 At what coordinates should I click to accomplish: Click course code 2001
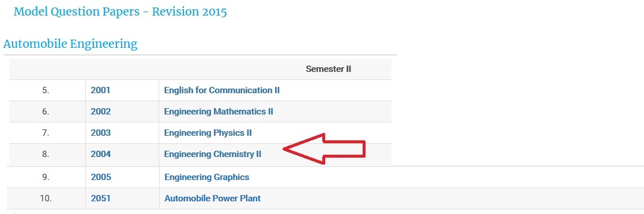[x=101, y=90]
